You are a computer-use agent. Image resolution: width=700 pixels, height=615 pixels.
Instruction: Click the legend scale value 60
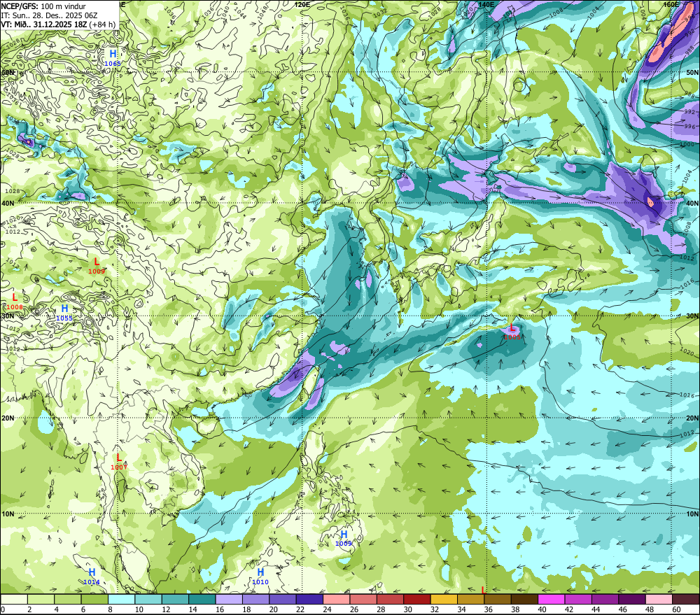(x=676, y=609)
